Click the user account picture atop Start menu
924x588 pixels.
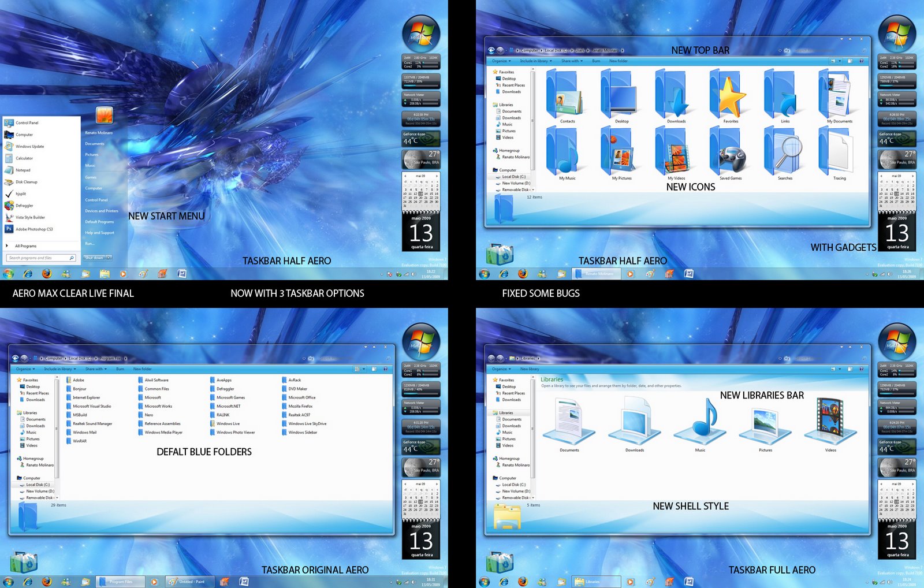(x=105, y=115)
